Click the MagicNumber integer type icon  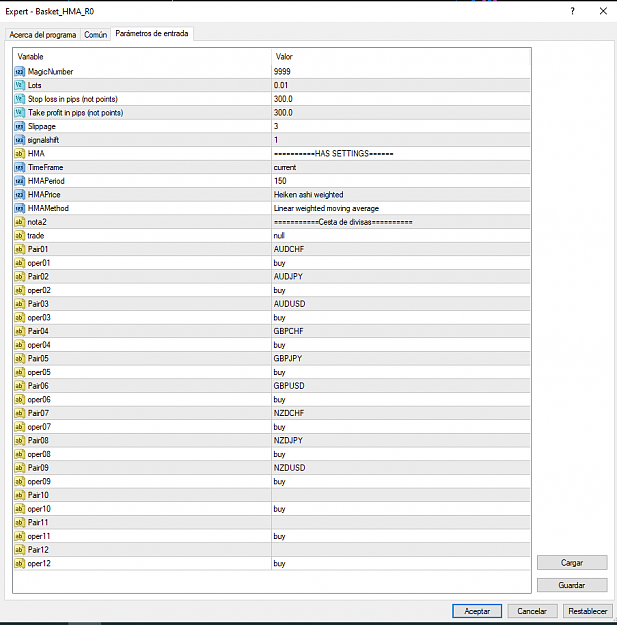pos(20,72)
